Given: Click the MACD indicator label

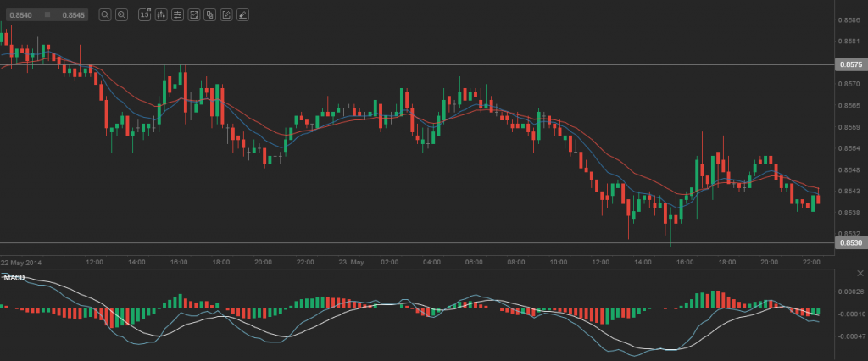Looking at the screenshot, I should [x=14, y=277].
